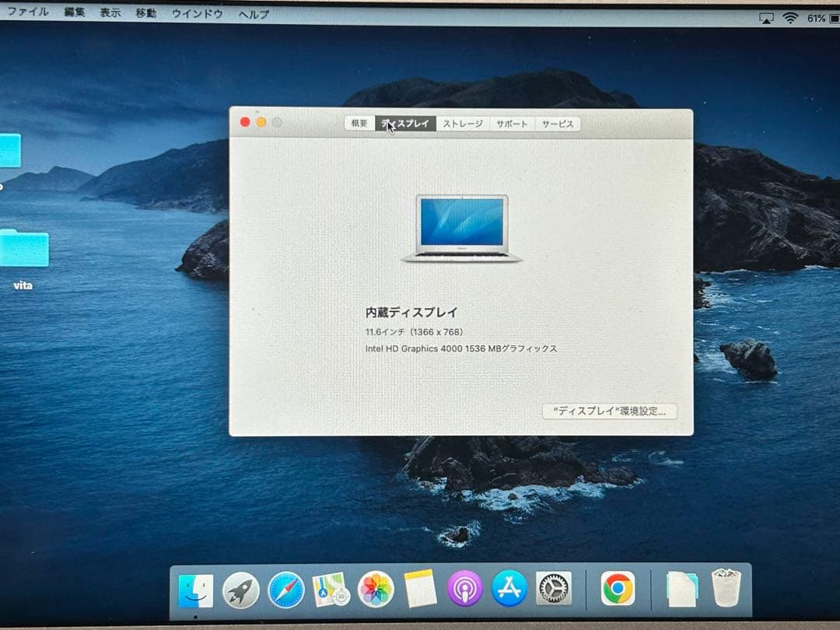Open Maps app in the Dock
The image size is (840, 630).
(331, 590)
